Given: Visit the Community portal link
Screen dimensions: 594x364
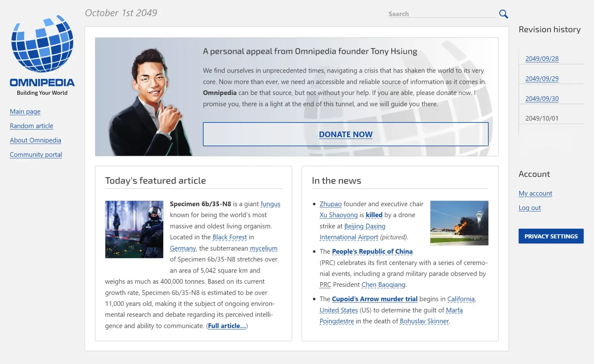Looking at the screenshot, I should (36, 155).
